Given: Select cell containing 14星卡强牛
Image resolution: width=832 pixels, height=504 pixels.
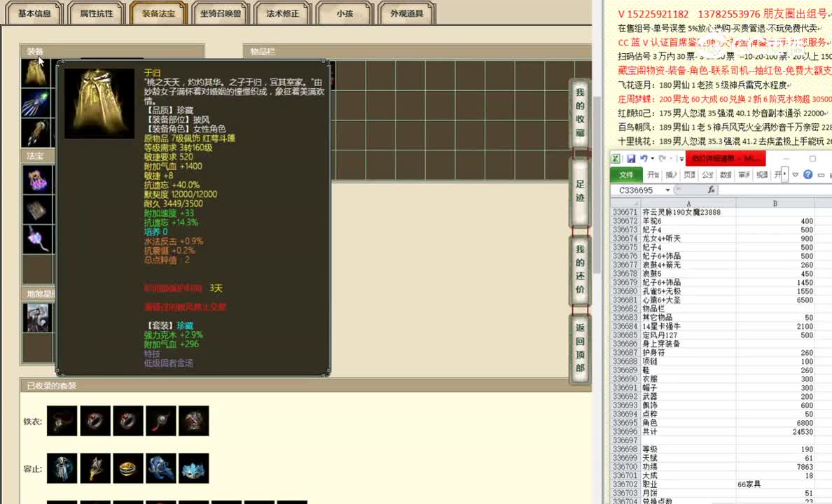Looking at the screenshot, I should click(x=688, y=327).
